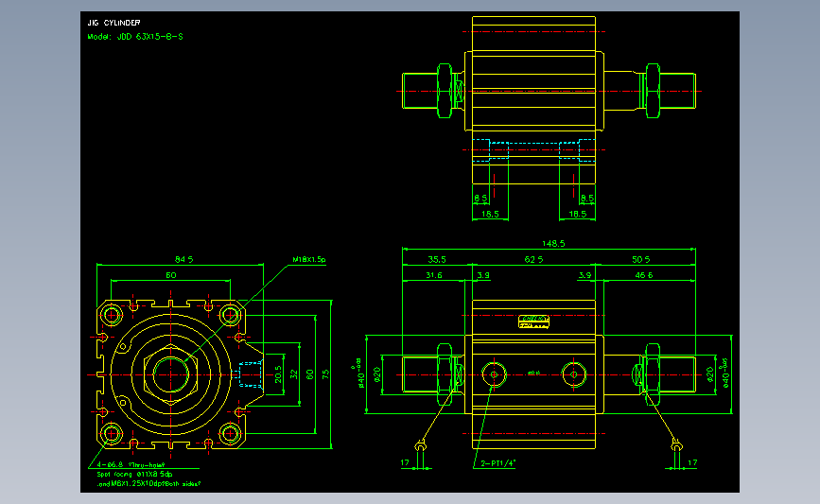Click the Ø40 tolerance dimension beside 75
The width and height of the screenshot is (820, 504).
tap(359, 373)
